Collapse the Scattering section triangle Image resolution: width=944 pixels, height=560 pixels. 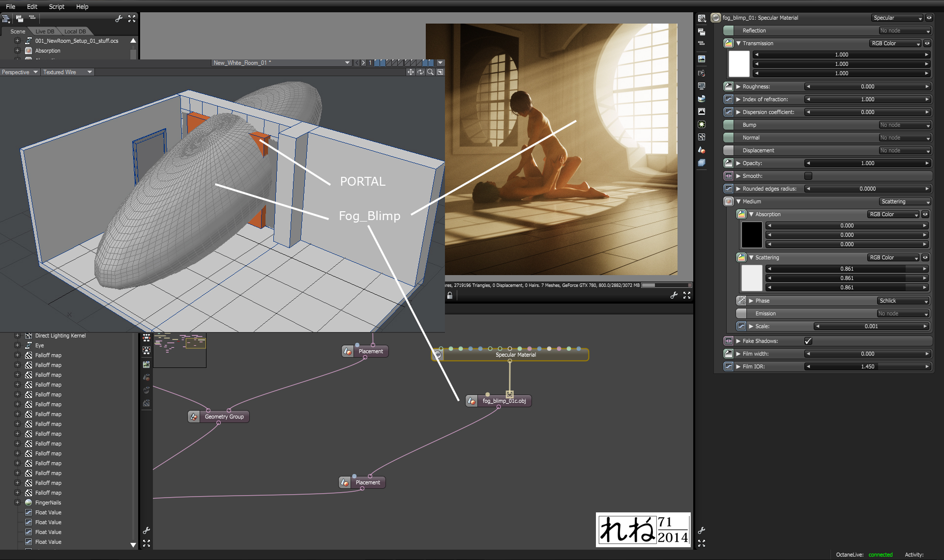751,257
